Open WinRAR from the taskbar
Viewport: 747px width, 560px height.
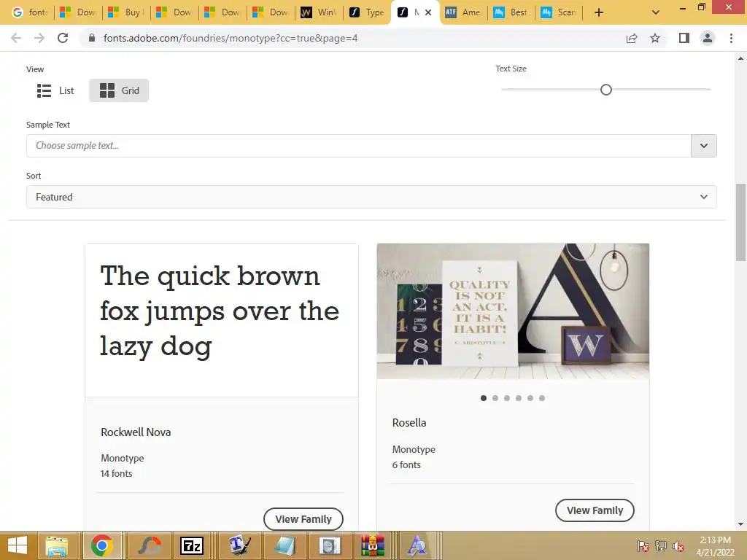[x=373, y=545]
